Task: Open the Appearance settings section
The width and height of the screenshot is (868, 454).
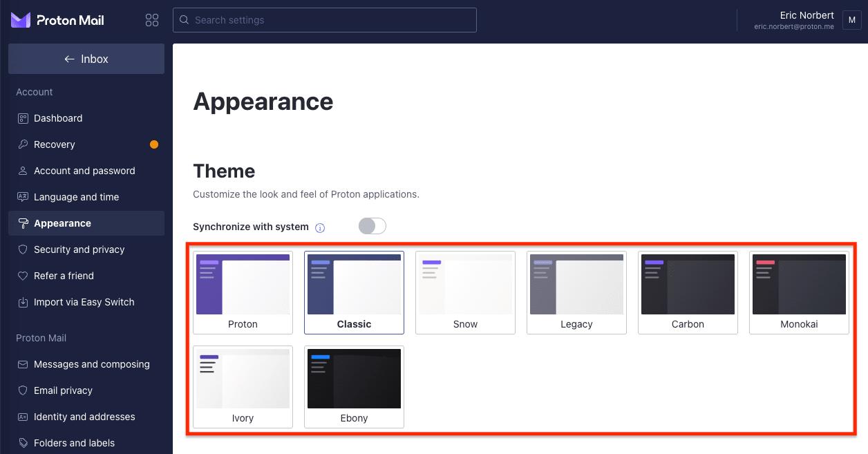Action: click(x=62, y=223)
